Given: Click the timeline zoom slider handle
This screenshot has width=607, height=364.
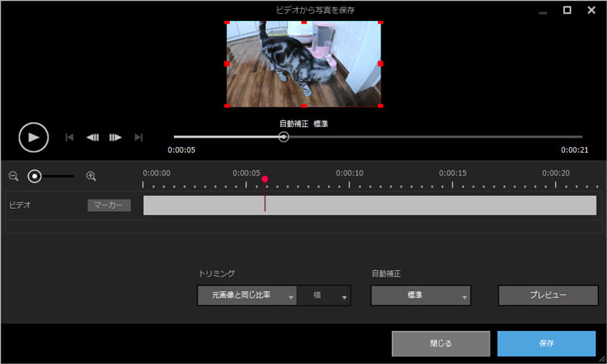Looking at the screenshot, I should tap(35, 176).
